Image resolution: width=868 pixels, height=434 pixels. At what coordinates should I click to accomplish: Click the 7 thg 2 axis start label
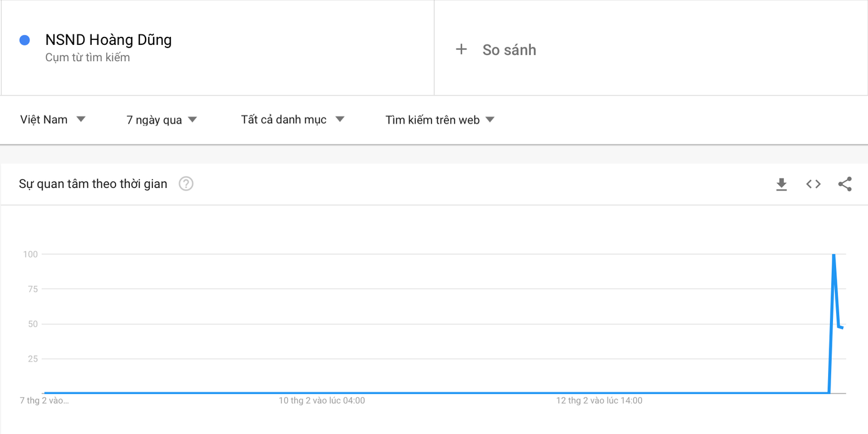tap(44, 400)
